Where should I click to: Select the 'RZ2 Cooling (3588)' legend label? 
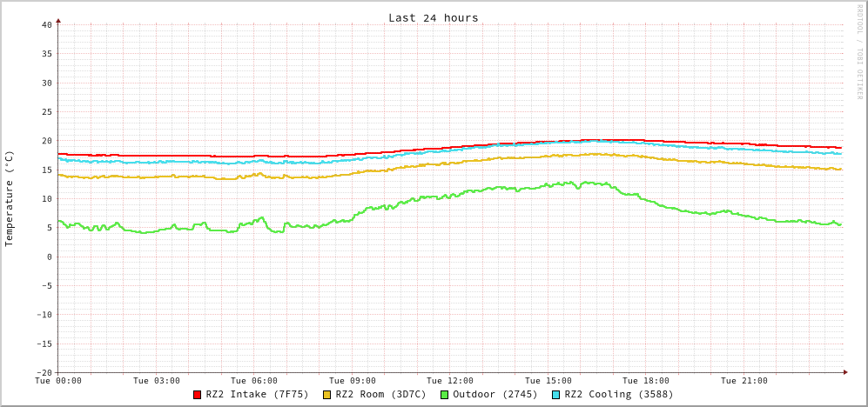point(618,395)
